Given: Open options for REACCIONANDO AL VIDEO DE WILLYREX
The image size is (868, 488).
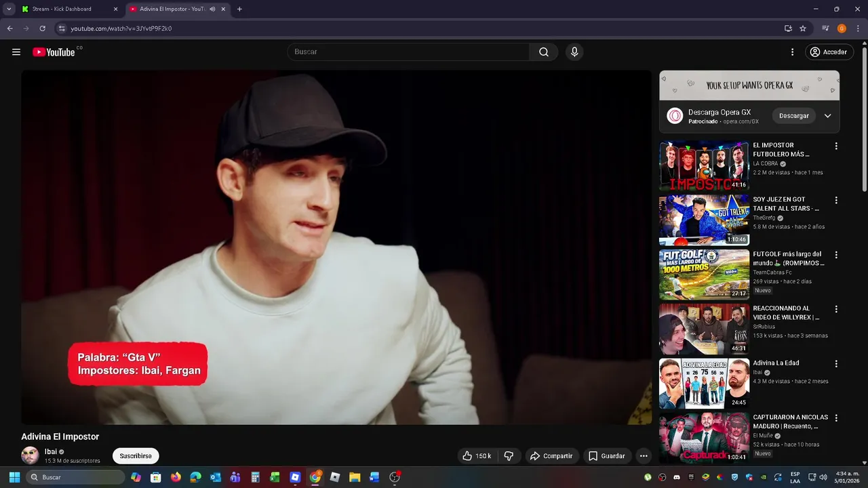Looking at the screenshot, I should point(836,309).
